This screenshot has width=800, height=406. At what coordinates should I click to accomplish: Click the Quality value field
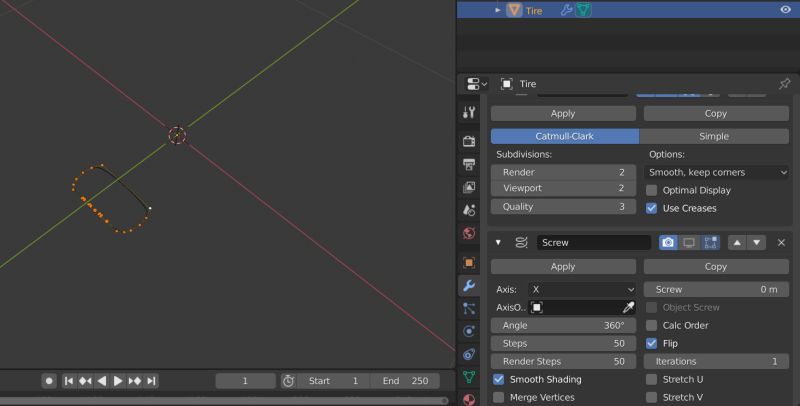(x=563, y=207)
